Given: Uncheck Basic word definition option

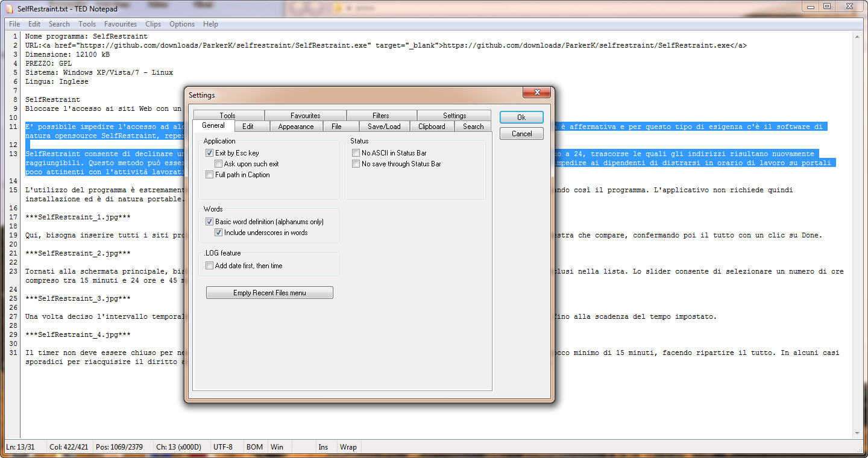Looking at the screenshot, I should click(x=210, y=222).
